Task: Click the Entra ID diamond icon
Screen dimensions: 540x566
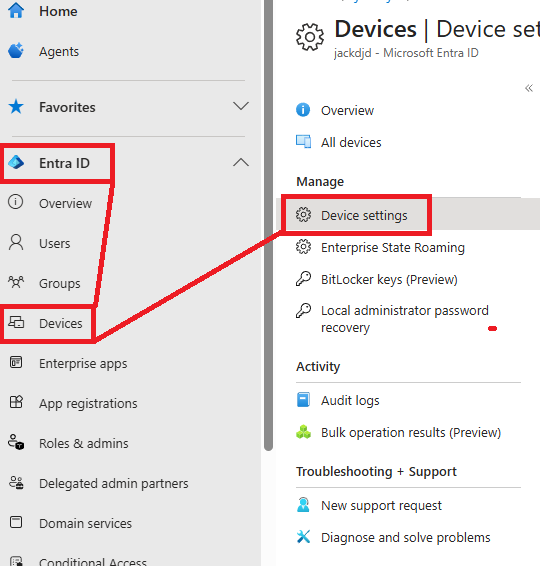Action: click(x=16, y=163)
